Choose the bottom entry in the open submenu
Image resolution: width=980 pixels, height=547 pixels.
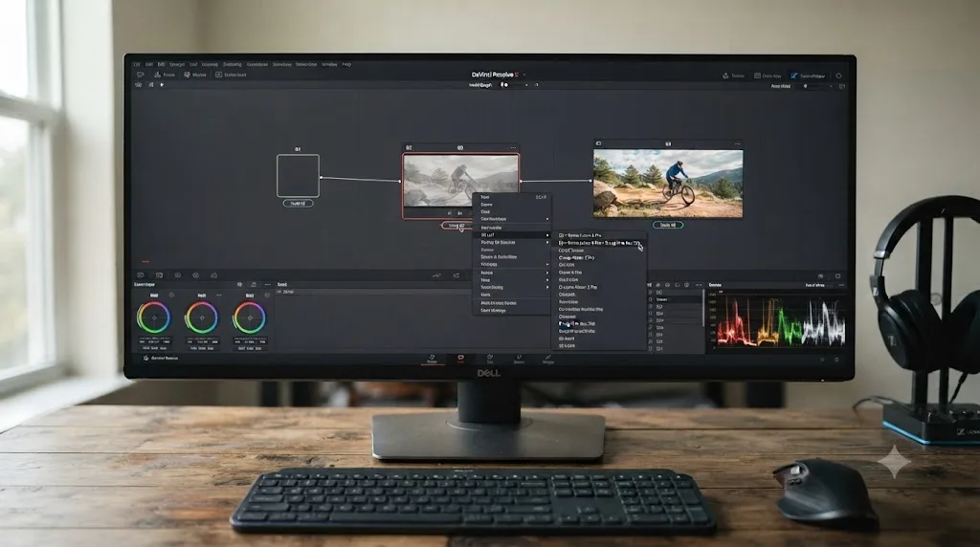click(x=599, y=345)
